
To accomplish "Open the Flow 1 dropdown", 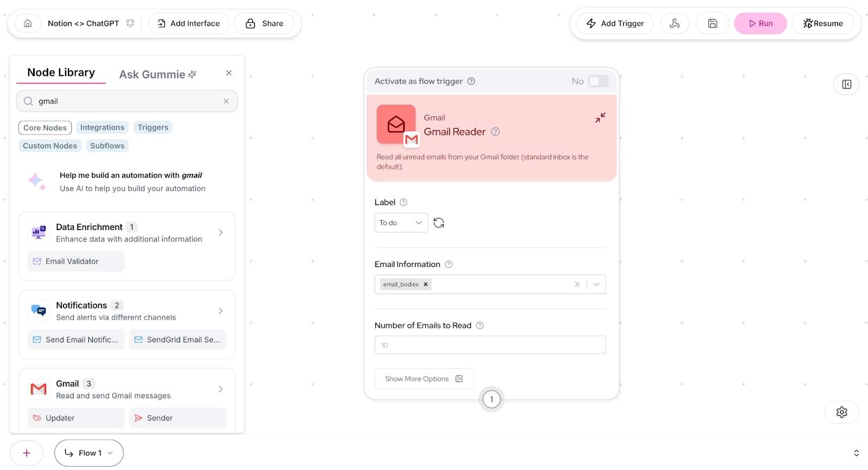I will pos(89,453).
